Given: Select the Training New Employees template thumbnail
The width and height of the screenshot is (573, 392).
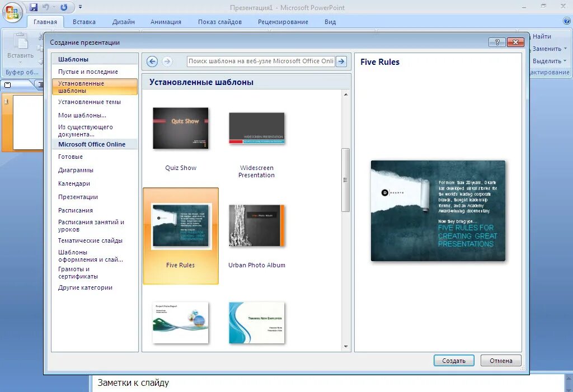Looking at the screenshot, I should (256, 323).
